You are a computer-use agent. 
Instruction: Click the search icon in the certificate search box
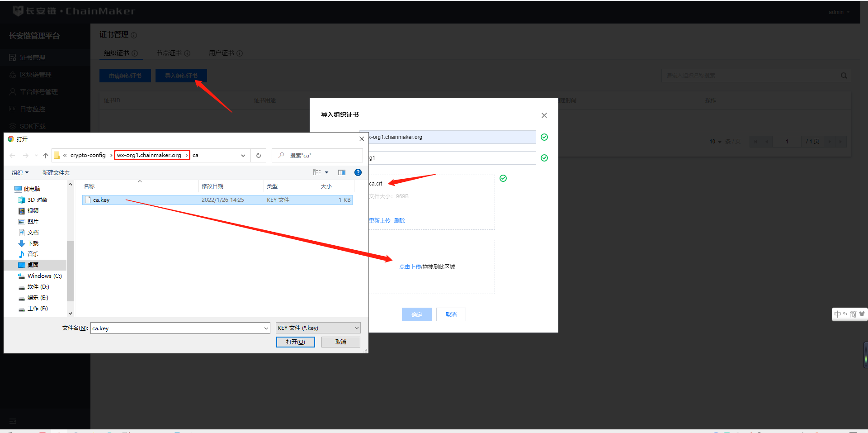[844, 76]
